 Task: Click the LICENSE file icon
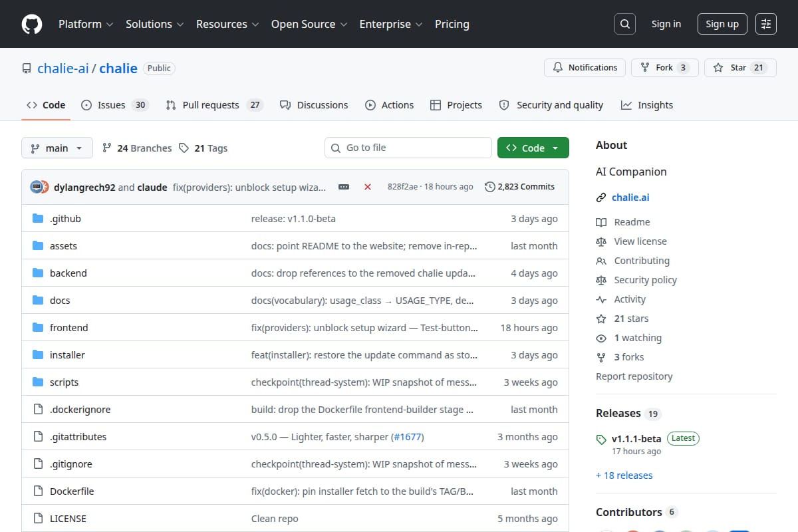(38, 519)
